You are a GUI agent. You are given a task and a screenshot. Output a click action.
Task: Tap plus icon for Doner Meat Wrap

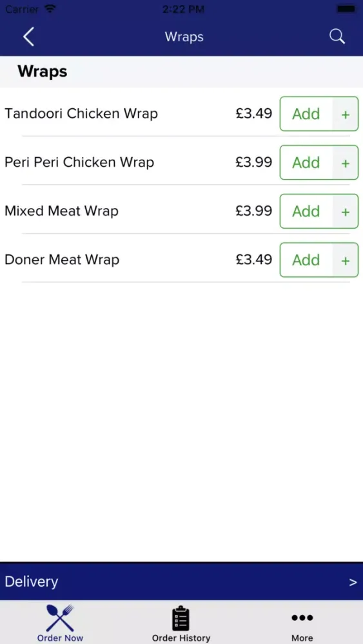[346, 260]
